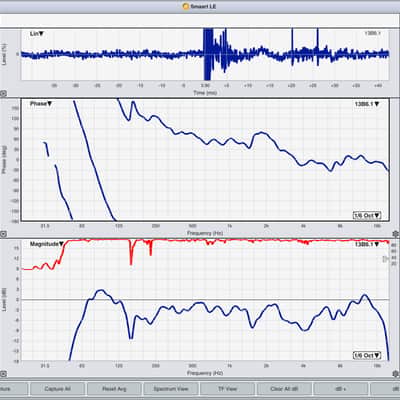The height and width of the screenshot is (400, 400).
Task: Open the 1/6 Oct smoothing dropdown in Magnitude plot
Action: coord(367,356)
